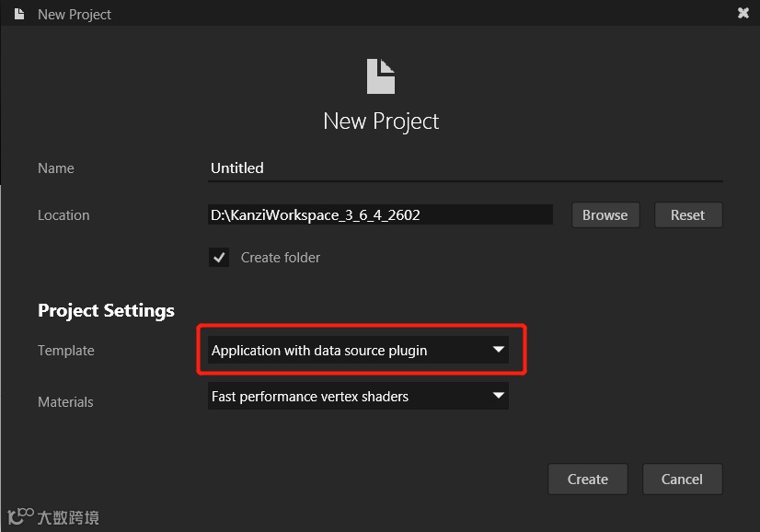The image size is (760, 532).
Task: Reset the project location
Action: (687, 215)
